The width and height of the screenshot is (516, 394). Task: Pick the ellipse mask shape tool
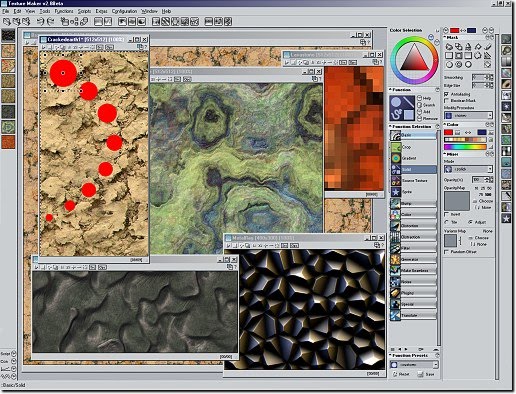tap(449, 65)
